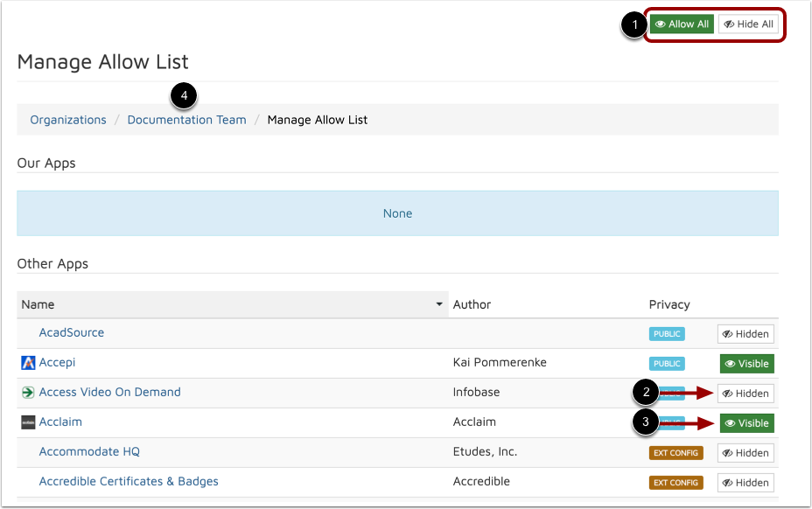The width and height of the screenshot is (812, 509).
Task: Sort by the Privacy column header
Action: [669, 304]
